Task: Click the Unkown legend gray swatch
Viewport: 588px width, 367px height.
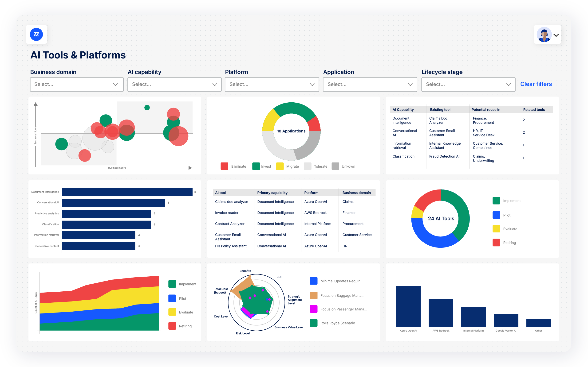Action: tap(335, 166)
